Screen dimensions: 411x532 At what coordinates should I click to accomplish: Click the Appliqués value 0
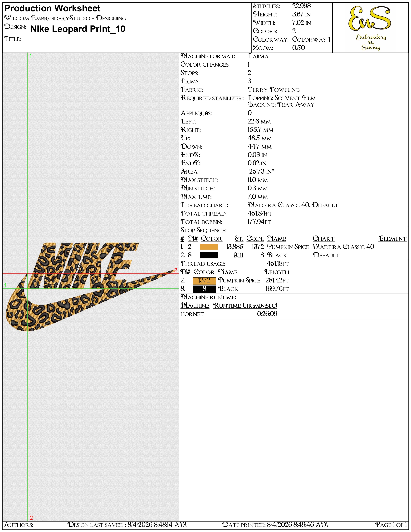click(250, 113)
